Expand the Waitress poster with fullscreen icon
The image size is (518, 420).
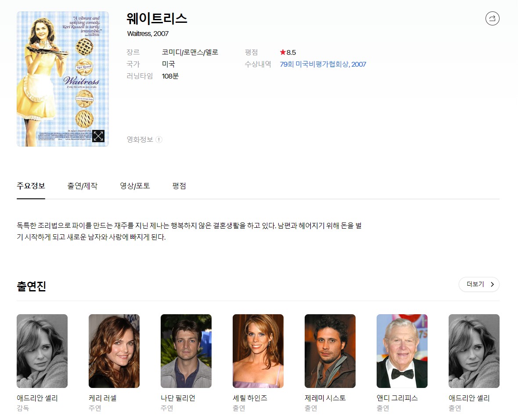[98, 136]
